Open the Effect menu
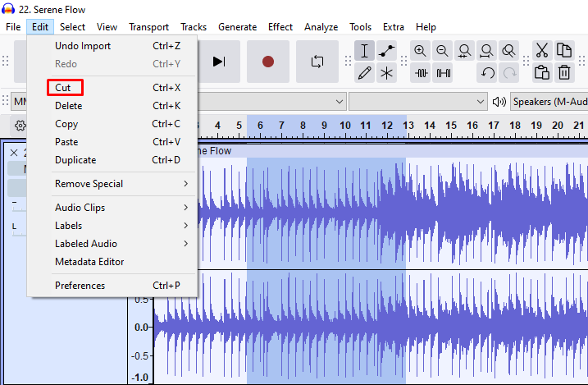Screen dimensions: 588x385 click(x=280, y=27)
